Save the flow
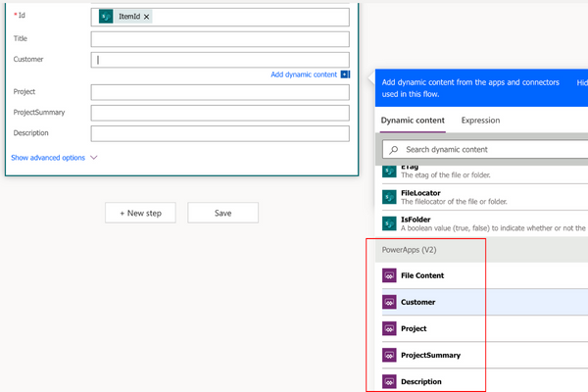Screen dimensions: 588x392 tap(222, 213)
